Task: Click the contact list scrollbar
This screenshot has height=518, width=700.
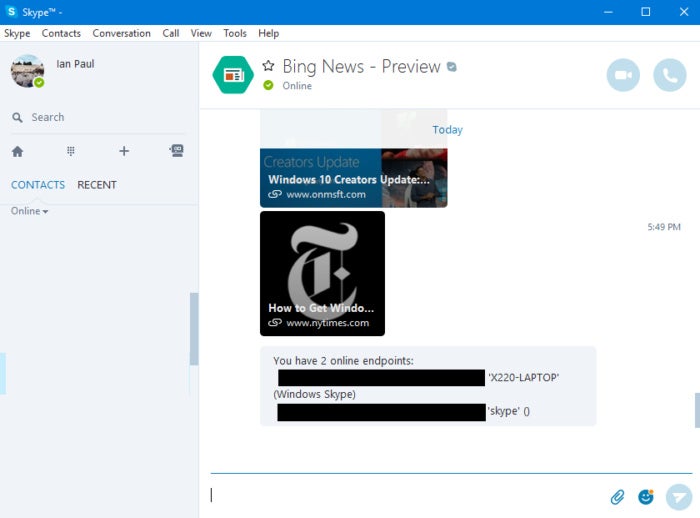Action: point(194,329)
